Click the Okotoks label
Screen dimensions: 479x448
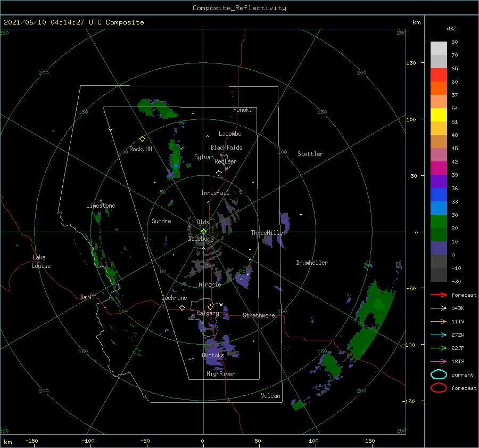(213, 355)
